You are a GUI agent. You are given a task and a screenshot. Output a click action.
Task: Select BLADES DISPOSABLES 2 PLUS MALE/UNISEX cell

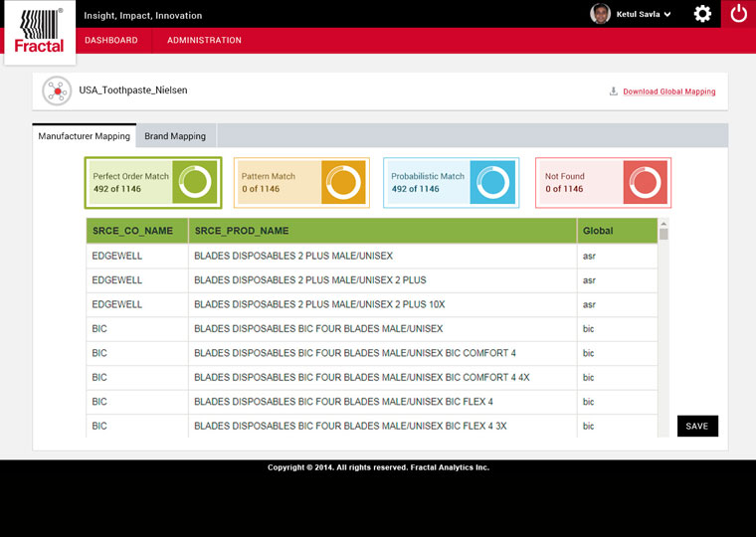(383, 256)
